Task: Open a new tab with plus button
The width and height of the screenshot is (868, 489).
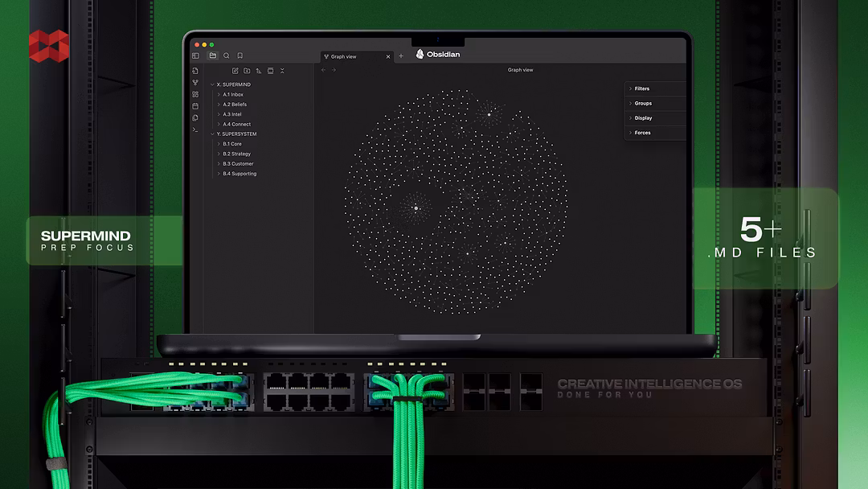Action: [x=401, y=56]
